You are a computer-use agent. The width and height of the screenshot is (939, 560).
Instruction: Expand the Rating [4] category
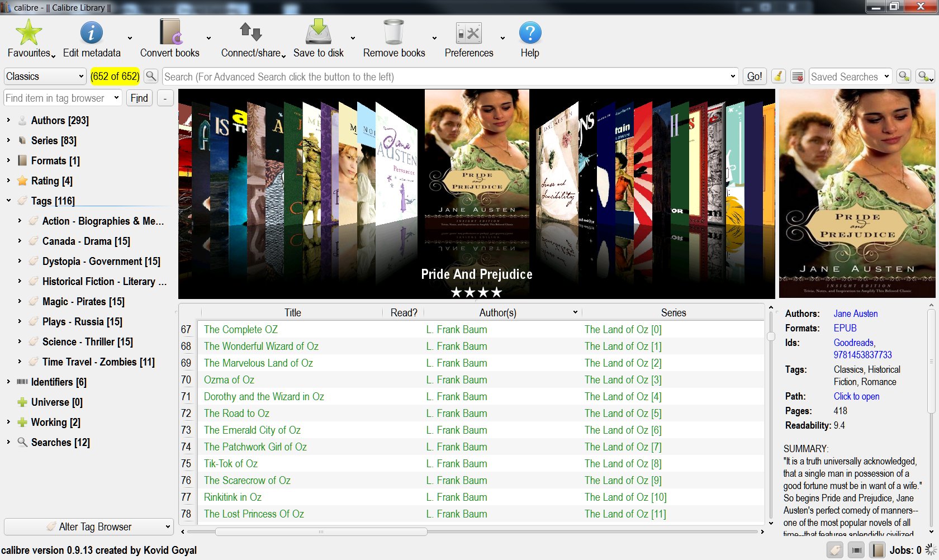point(8,181)
